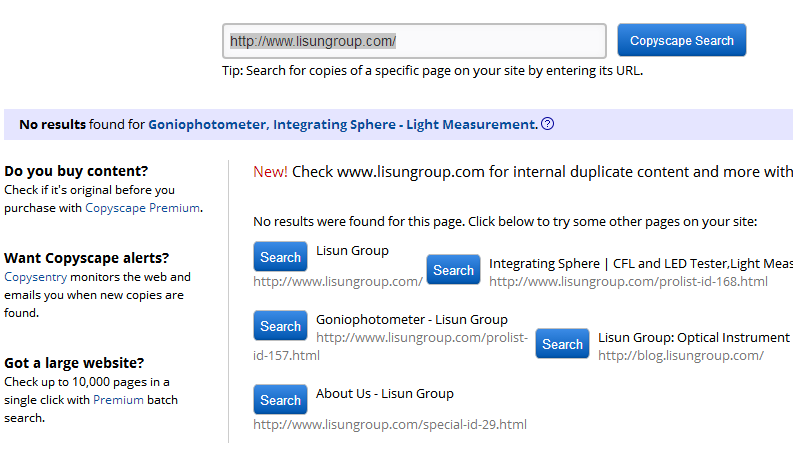
Task: Click the special-id-29.html URL text
Action: tap(390, 424)
